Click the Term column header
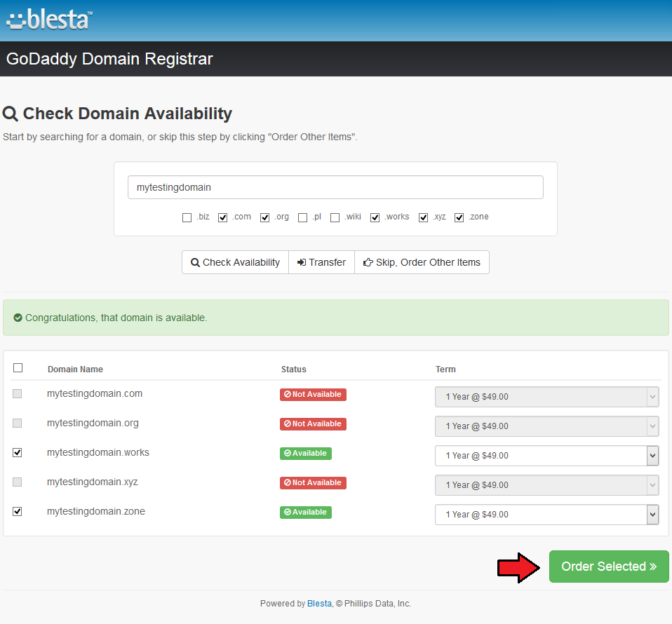 coord(445,369)
